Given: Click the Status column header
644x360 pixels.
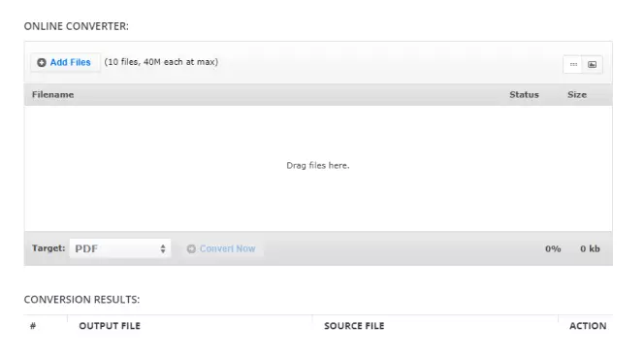Looking at the screenshot, I should pos(524,94).
